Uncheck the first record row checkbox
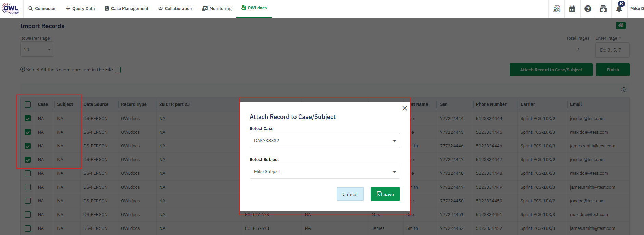644x235 pixels. pos(28,119)
